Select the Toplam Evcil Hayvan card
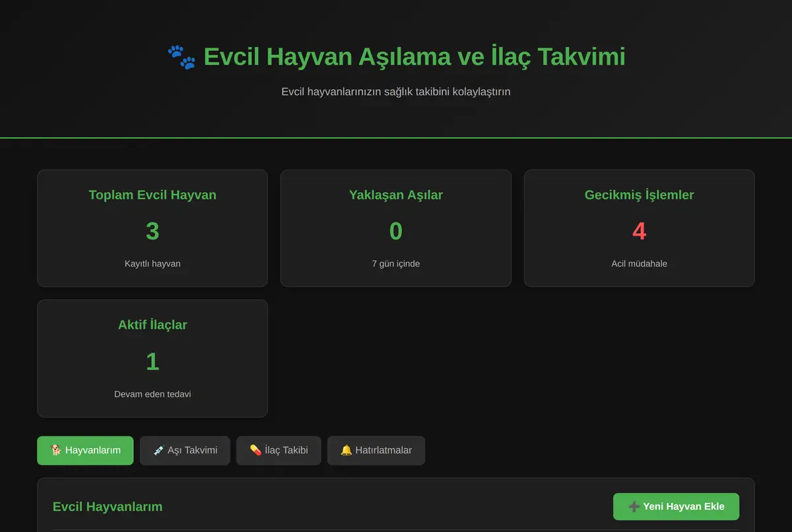Viewport: 792px width, 532px height. tap(152, 228)
